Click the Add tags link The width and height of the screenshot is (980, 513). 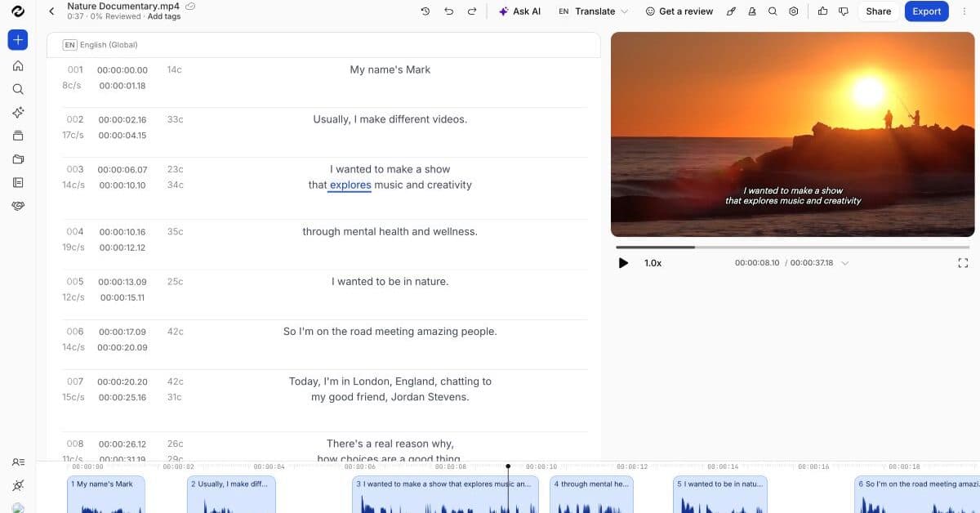[x=164, y=16]
